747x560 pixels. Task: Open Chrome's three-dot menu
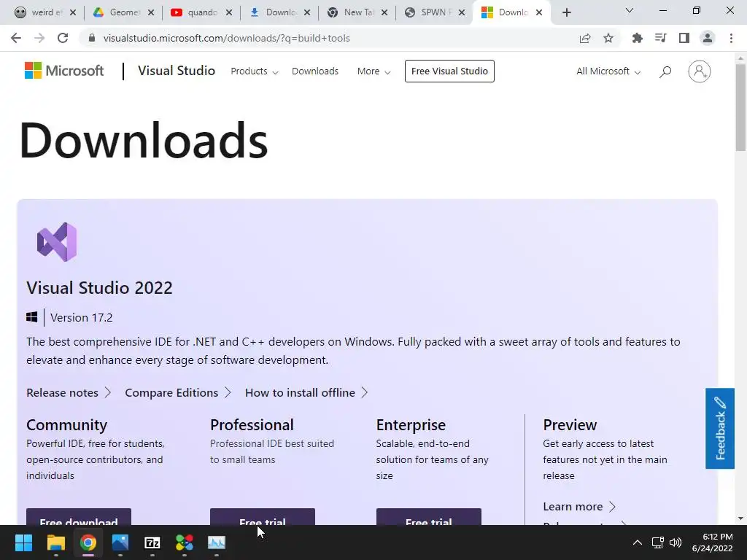click(x=731, y=38)
